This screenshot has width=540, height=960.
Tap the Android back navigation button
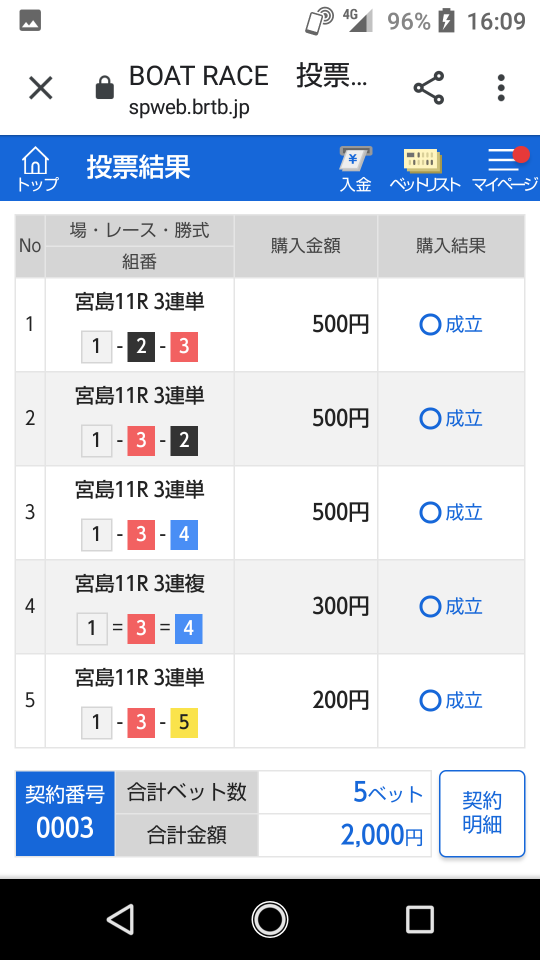[121, 919]
